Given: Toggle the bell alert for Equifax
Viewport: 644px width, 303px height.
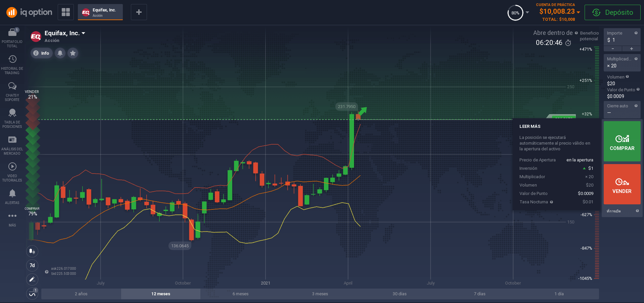Looking at the screenshot, I should click(x=60, y=53).
